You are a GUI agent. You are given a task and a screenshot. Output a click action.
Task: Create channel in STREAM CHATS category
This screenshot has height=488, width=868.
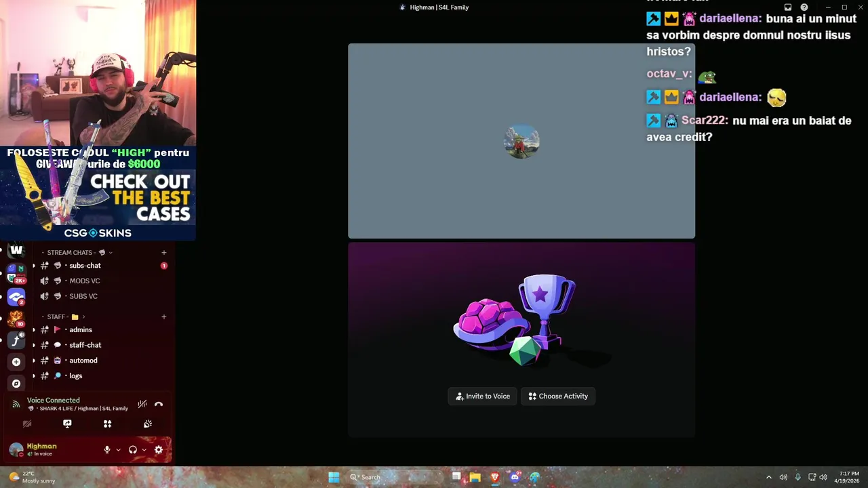coord(163,253)
